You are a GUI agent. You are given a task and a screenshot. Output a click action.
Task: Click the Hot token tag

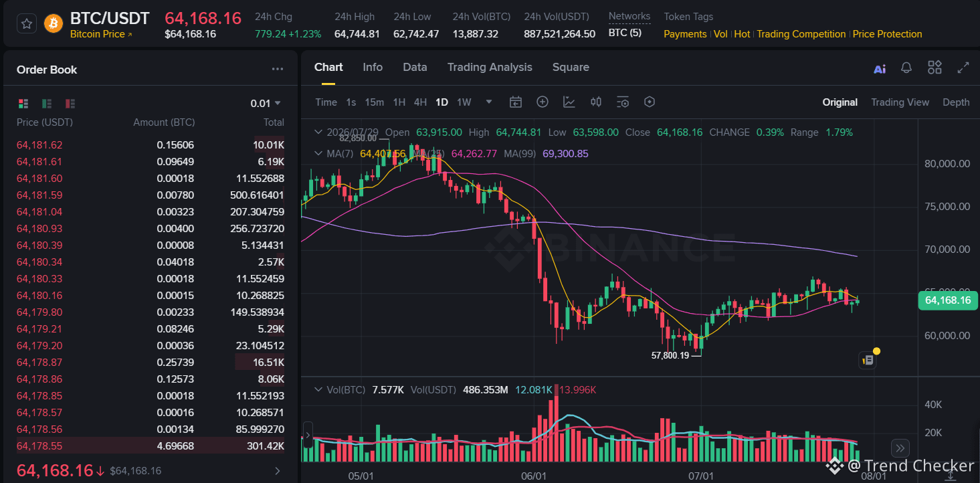[742, 34]
